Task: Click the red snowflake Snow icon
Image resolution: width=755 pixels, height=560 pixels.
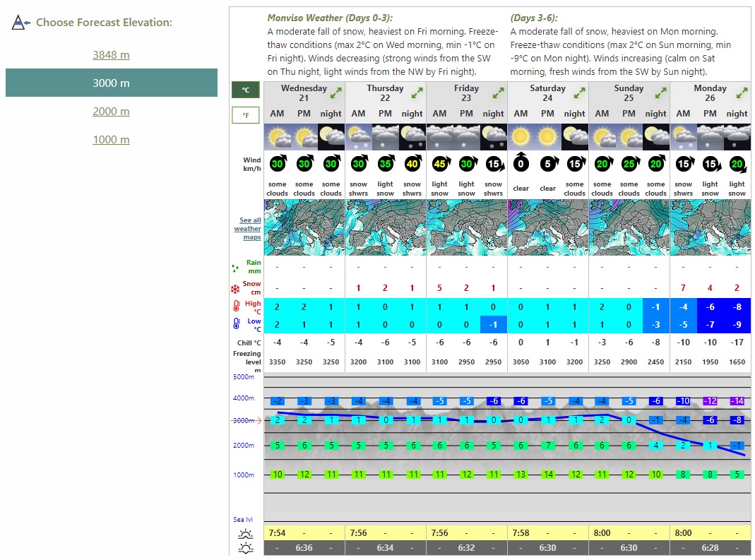Action: pyautogui.click(x=235, y=289)
